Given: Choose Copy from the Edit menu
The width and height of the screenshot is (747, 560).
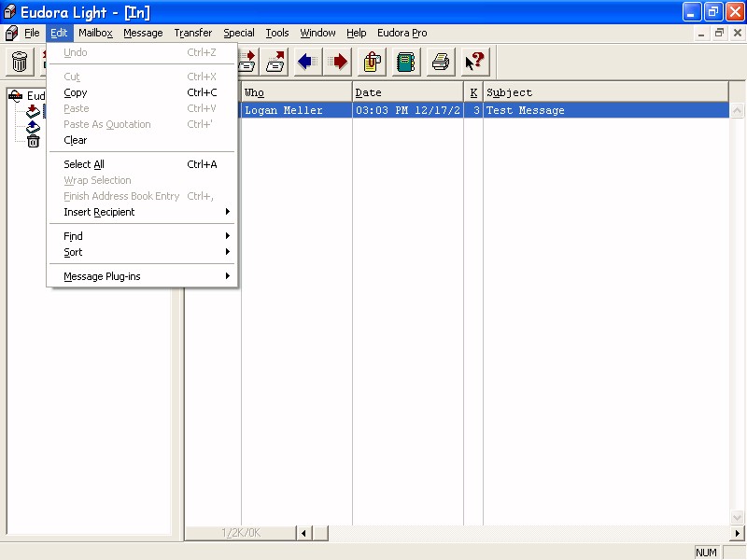Looking at the screenshot, I should point(142,92).
